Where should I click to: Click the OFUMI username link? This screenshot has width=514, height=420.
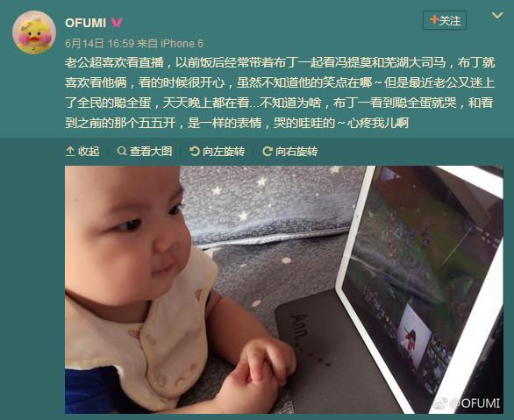[x=86, y=23]
